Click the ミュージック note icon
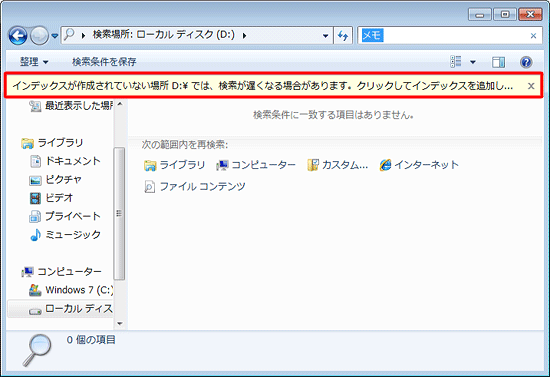The image size is (550, 377). click(35, 235)
